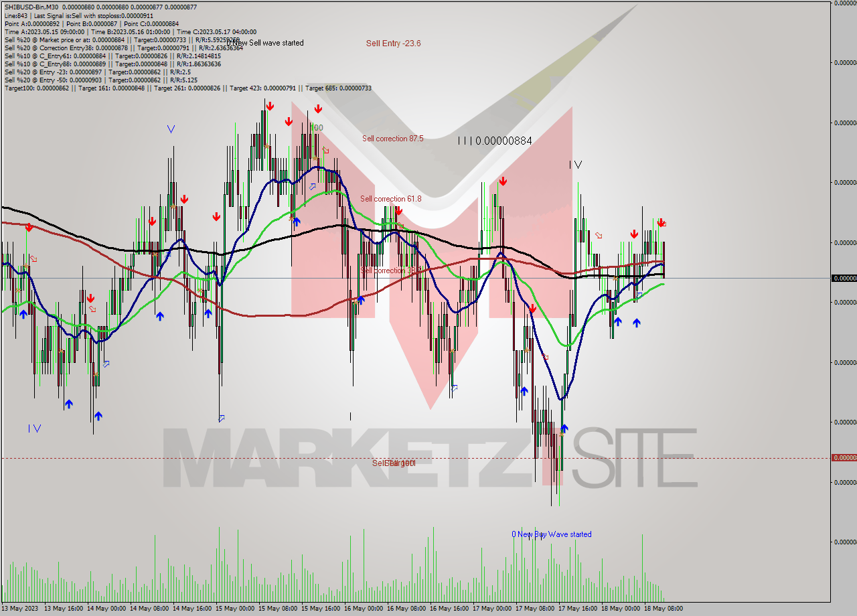Click the '17 May 16:00' time axis label
Screen dimensions: 857x616
coord(577,609)
